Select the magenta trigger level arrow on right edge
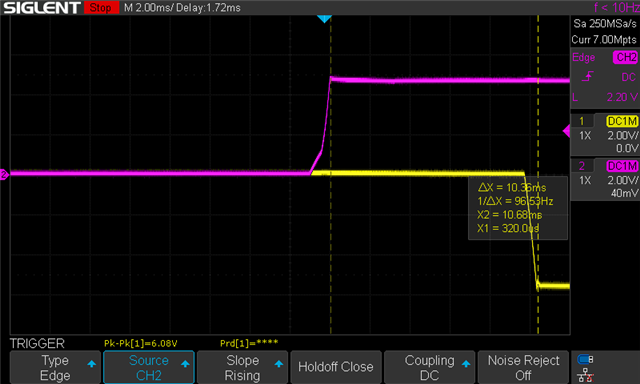 [566, 131]
